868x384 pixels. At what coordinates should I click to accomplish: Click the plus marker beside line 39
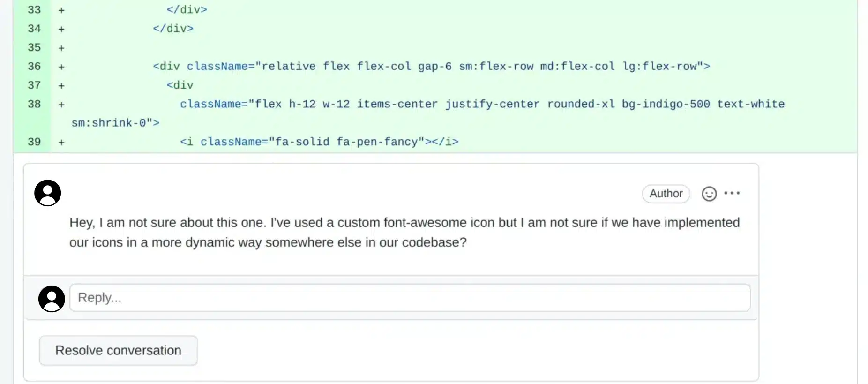pyautogui.click(x=61, y=142)
